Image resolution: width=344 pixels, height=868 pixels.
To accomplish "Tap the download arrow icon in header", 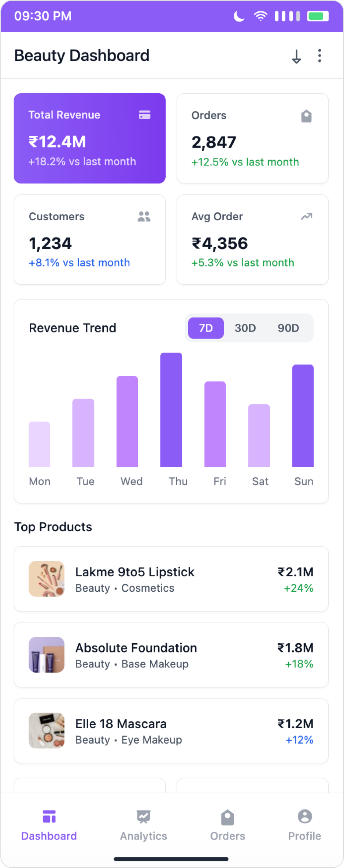I will coord(296,56).
